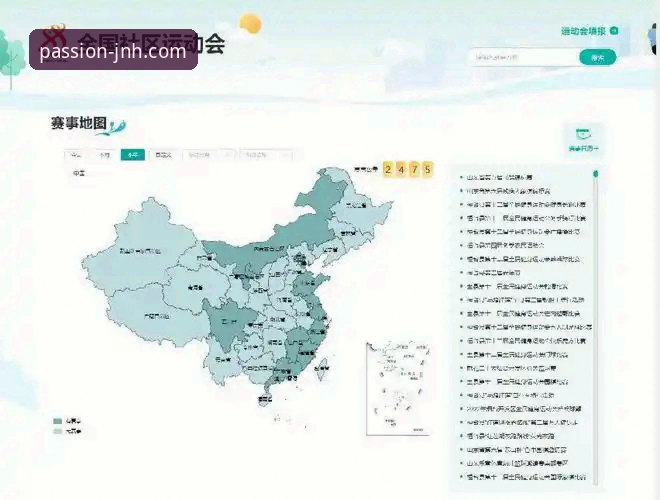This screenshot has width=660, height=500.
Task: Click the light legend swatch for provinces without events
Action: click(58, 431)
